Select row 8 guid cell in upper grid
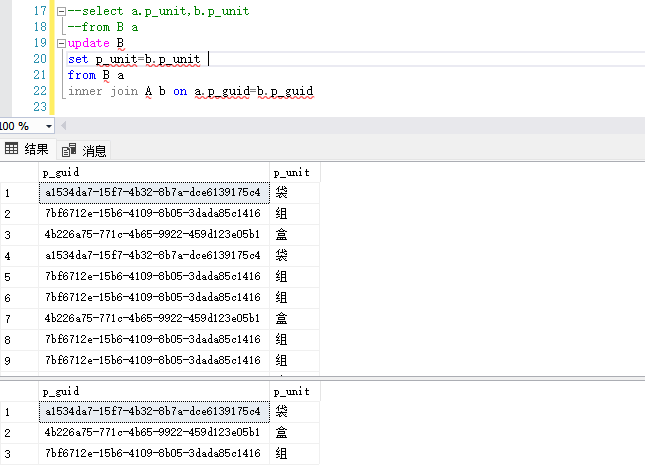Screen dimensions: 645x471 click(x=154, y=339)
